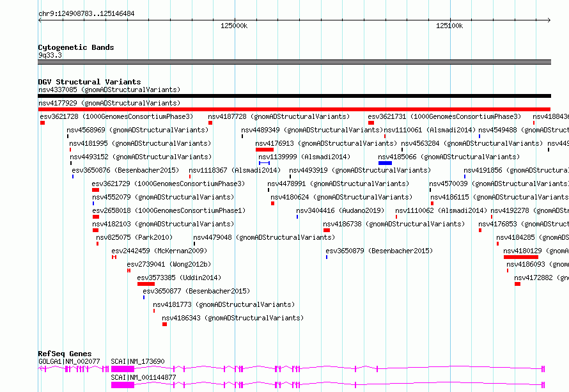569x392 pixels.
Task: Click the nsv4493919 variant label
Action: 360,170
